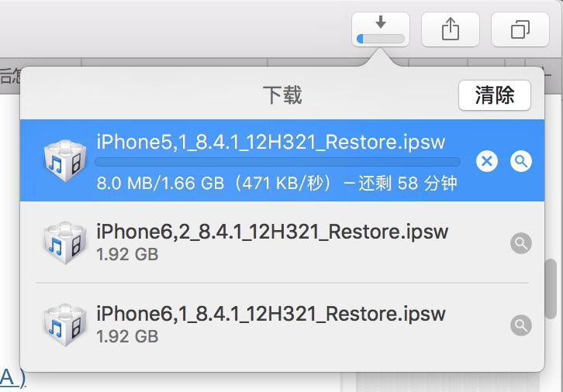Image resolution: width=563 pixels, height=392 pixels.
Task: Click the 下载 popover title
Action: click(282, 95)
